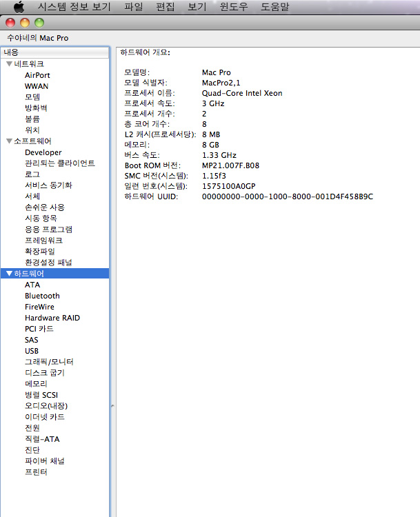Select 직렬-ATA in the sidebar

tap(42, 439)
